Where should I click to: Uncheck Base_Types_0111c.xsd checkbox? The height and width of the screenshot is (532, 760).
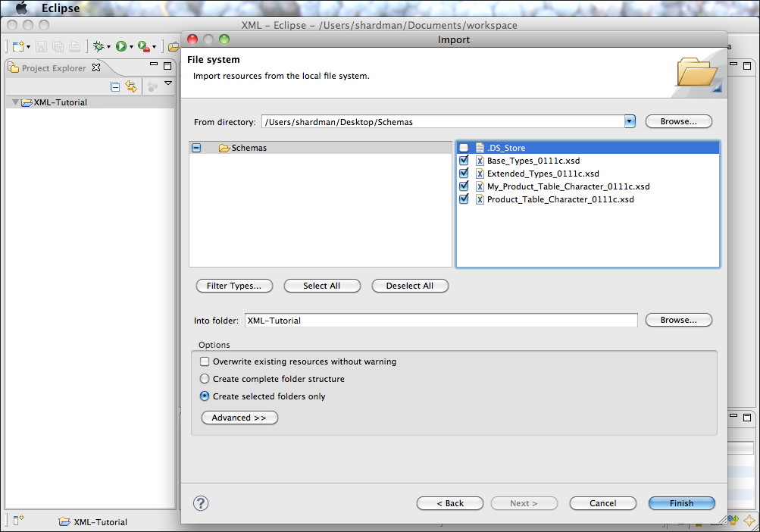click(x=464, y=160)
